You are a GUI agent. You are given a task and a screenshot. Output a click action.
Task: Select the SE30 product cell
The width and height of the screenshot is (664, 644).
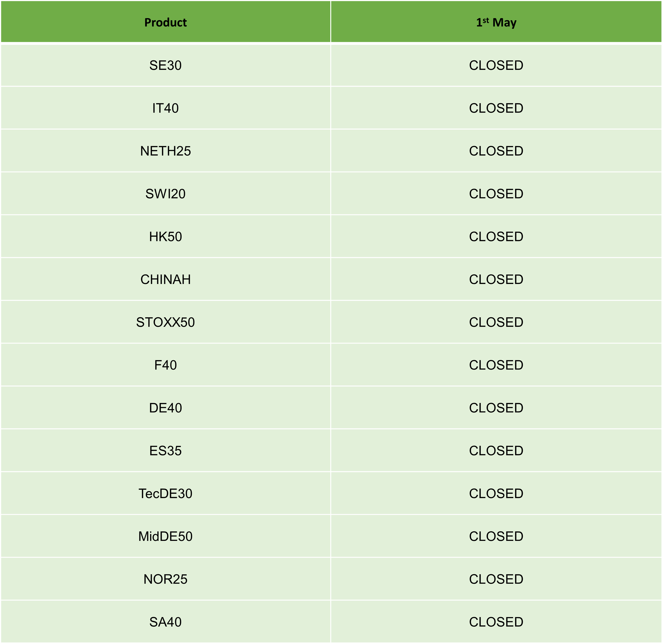tap(165, 65)
